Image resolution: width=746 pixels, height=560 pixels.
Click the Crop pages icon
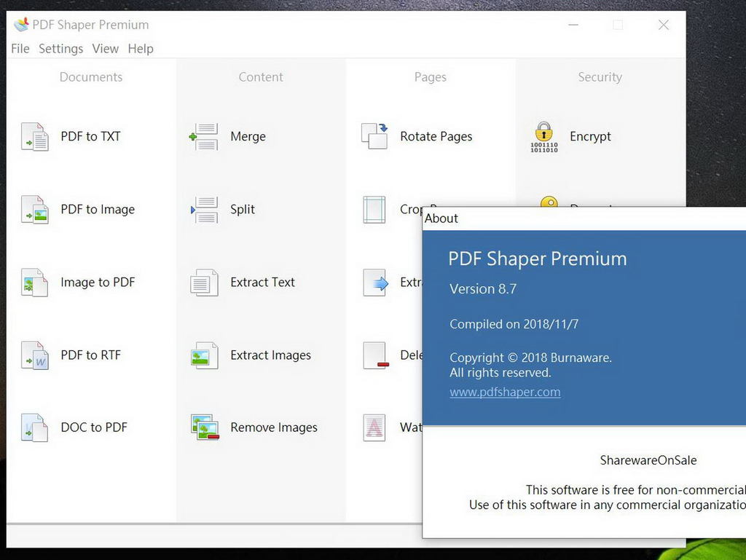374,209
